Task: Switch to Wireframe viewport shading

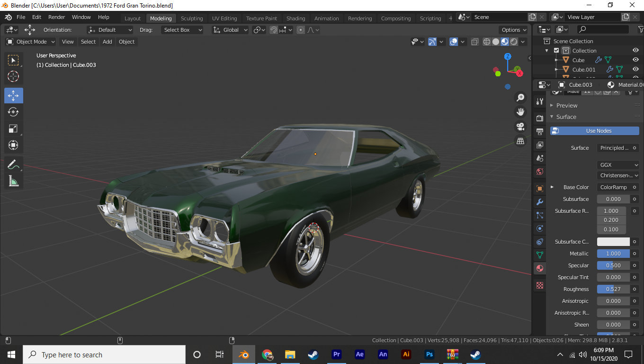Action: (487, 42)
